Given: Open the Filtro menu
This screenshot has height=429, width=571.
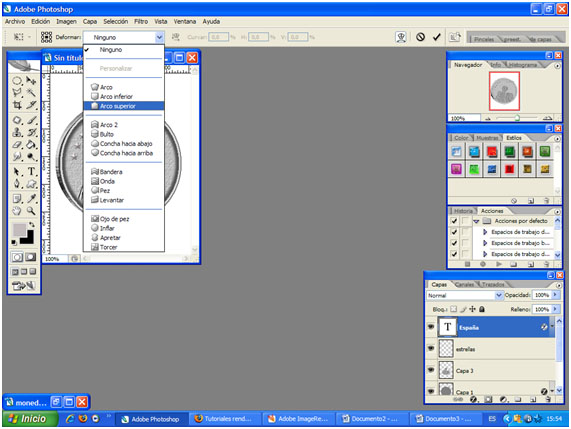Looking at the screenshot, I should point(141,21).
